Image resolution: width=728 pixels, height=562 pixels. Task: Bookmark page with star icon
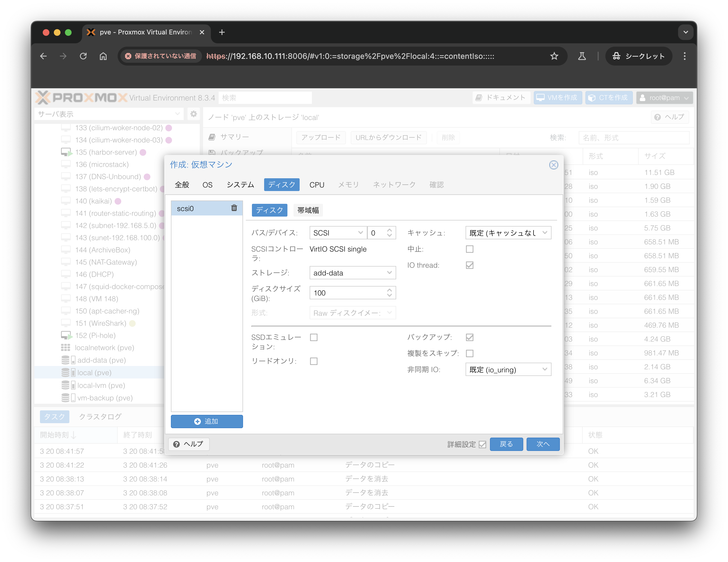pos(554,56)
